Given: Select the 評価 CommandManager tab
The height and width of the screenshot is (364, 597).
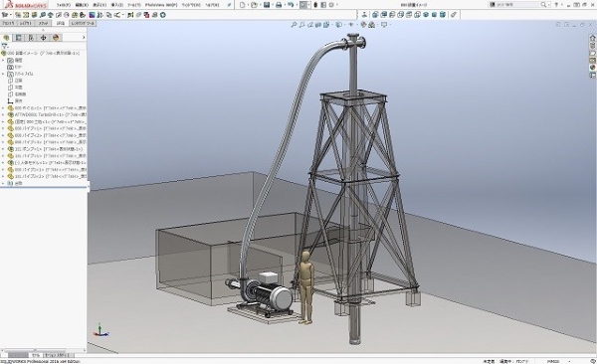Looking at the screenshot, I should pyautogui.click(x=61, y=23).
